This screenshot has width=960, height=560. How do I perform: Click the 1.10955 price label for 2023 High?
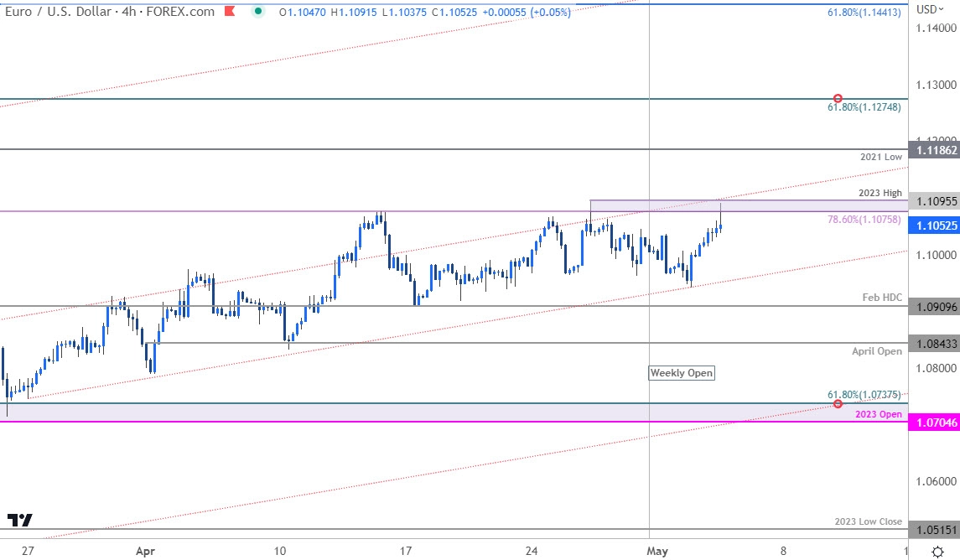coord(934,202)
